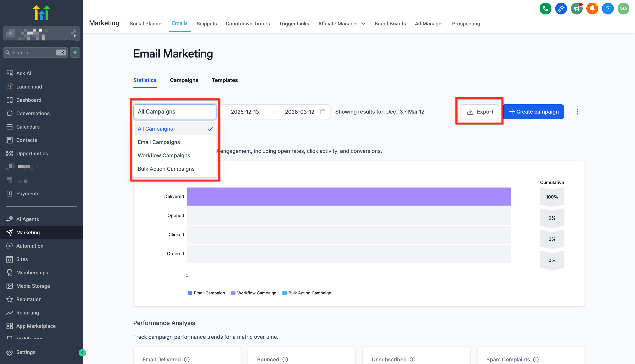
Task: Click the green phone dialer icon
Action: pyautogui.click(x=545, y=9)
